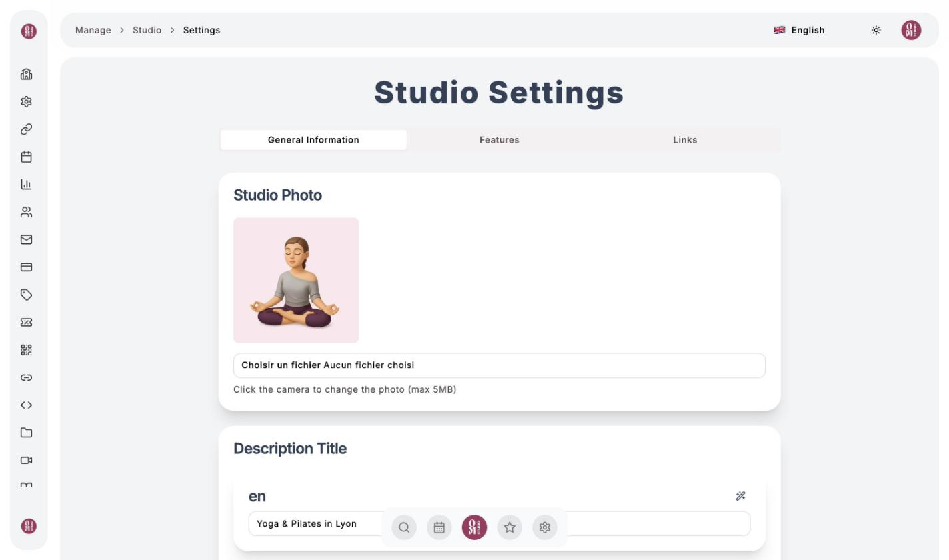Screen dimensions: 949x560
Task: Click the avatar at bottom of sidebar
Action: coord(29,526)
